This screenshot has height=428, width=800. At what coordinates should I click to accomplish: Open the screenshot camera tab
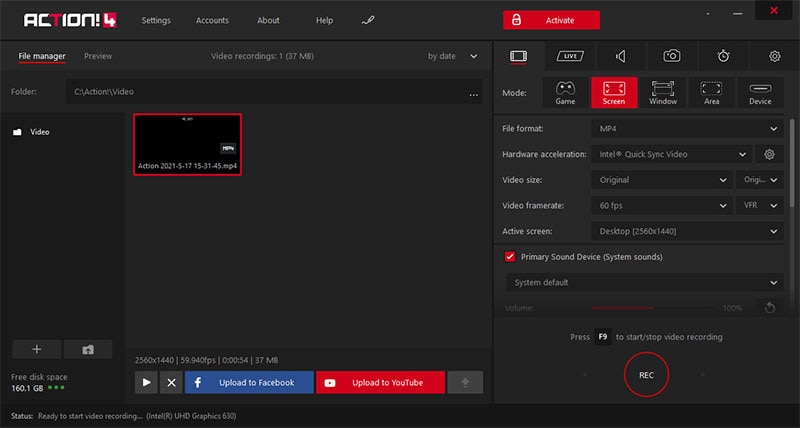(672, 56)
